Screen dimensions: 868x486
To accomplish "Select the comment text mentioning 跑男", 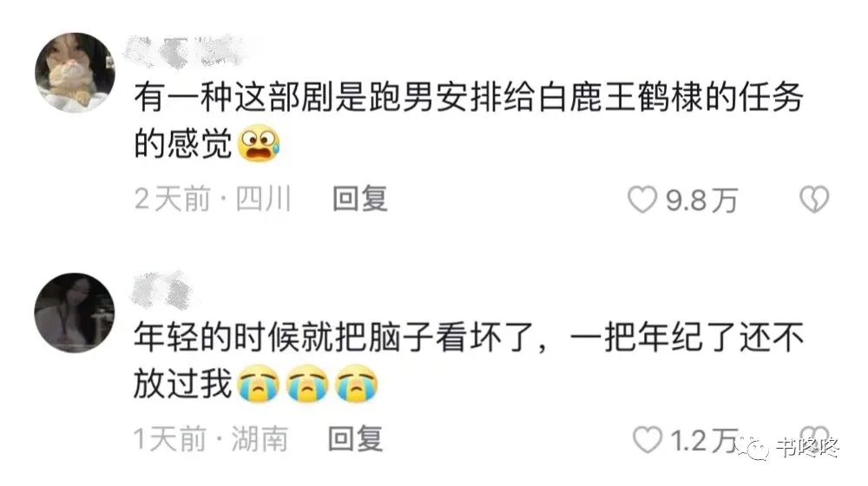I will pos(469,120).
